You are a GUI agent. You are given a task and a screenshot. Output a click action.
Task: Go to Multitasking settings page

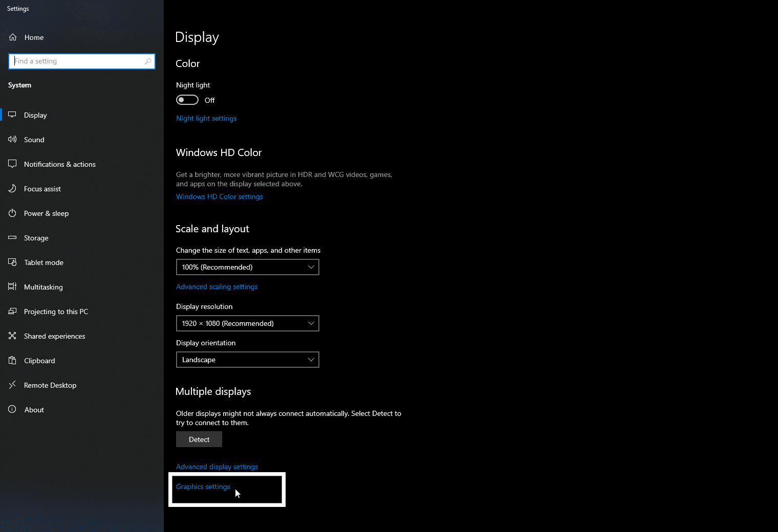point(43,287)
